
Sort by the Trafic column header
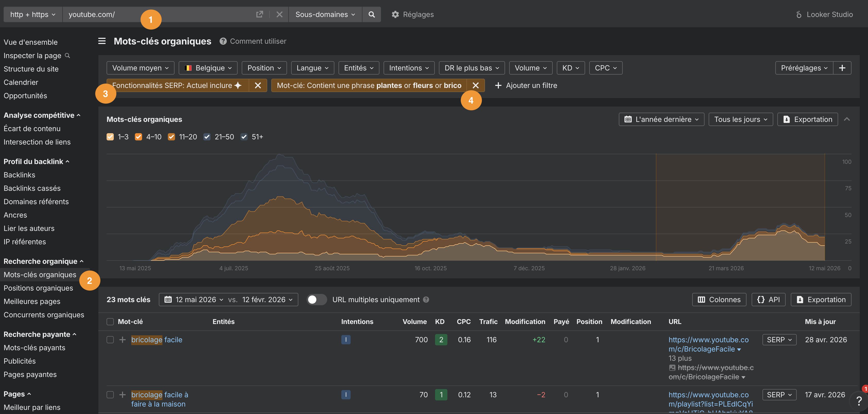(488, 322)
